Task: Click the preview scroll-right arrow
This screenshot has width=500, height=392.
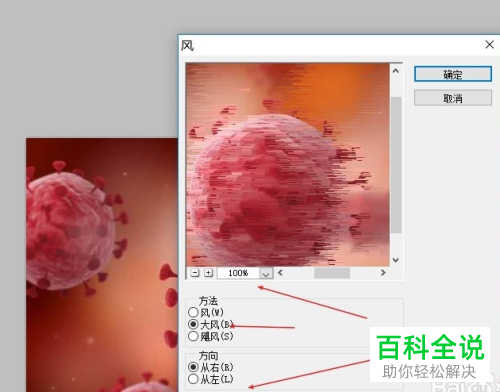Action: (383, 273)
